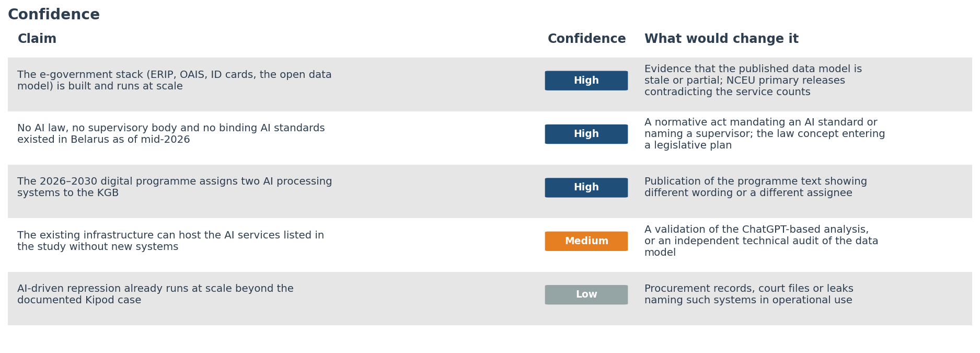Select the Confidence column header

(x=586, y=39)
